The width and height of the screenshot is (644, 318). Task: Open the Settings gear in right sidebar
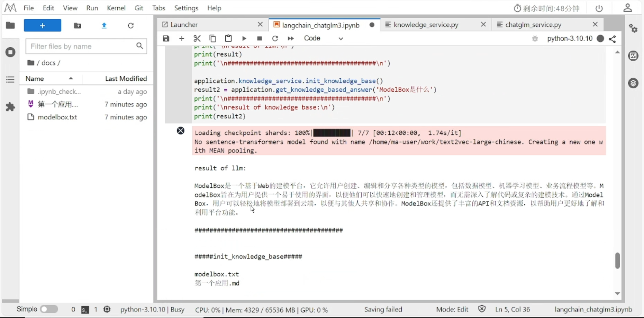click(633, 28)
